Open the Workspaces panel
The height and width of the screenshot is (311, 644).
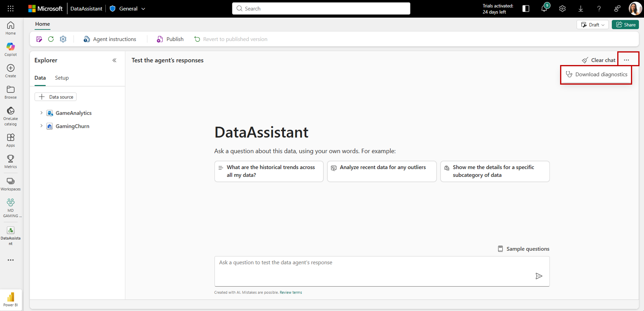pyautogui.click(x=11, y=184)
